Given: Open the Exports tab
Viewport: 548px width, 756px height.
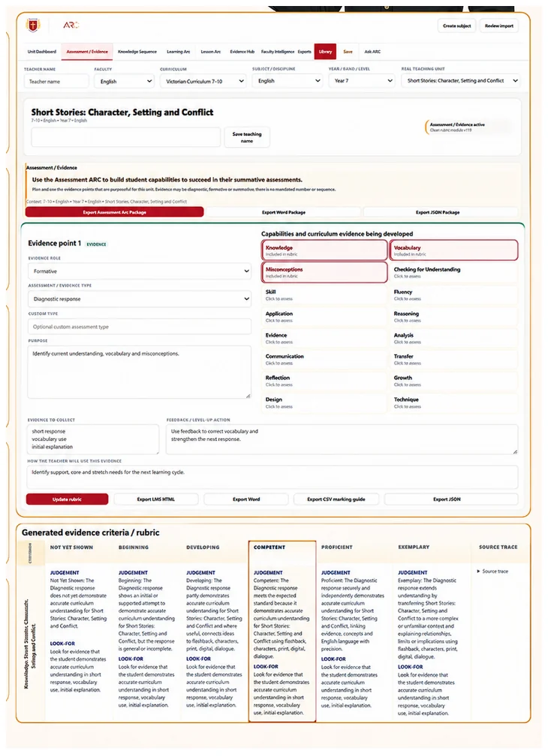Looking at the screenshot, I should 304,52.
